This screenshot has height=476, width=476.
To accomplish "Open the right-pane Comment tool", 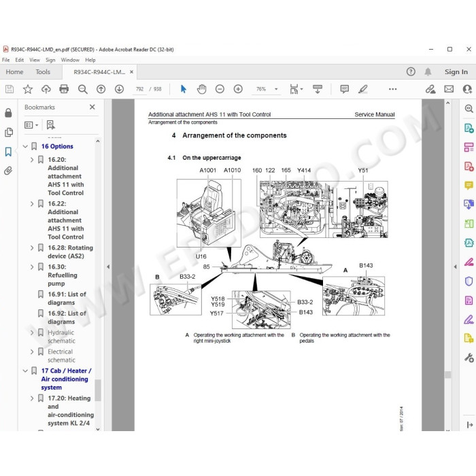I will point(469,186).
